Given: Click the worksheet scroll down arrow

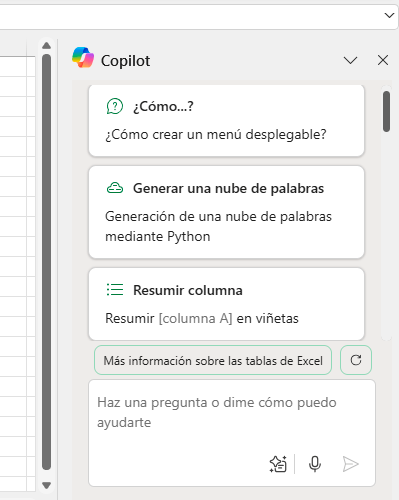Looking at the screenshot, I should pyautogui.click(x=47, y=485).
